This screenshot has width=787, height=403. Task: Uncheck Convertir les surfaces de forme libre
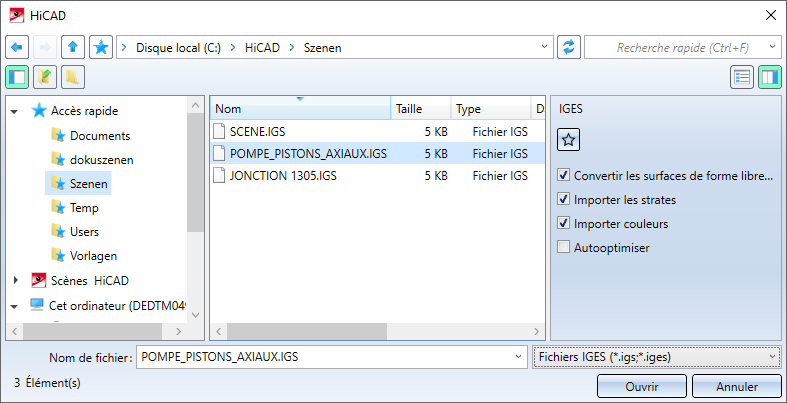coord(565,176)
